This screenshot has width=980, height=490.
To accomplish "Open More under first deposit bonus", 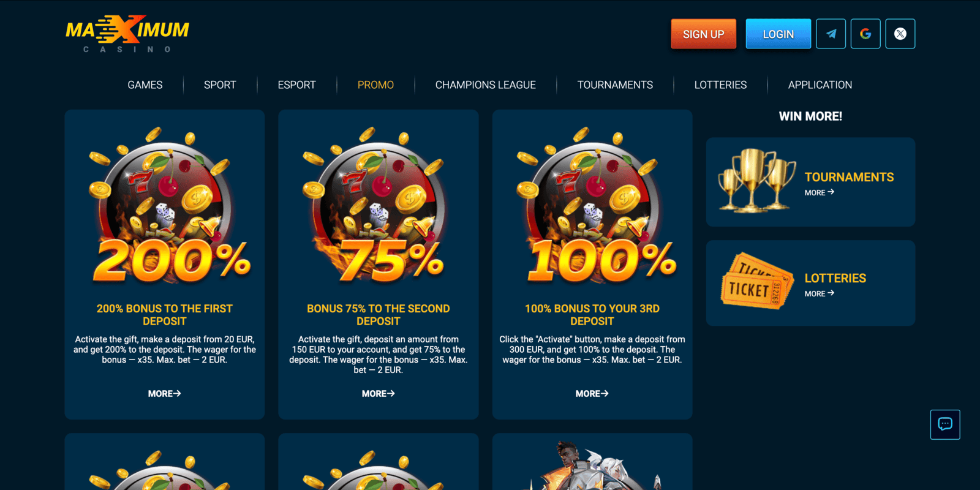I will pos(164,394).
